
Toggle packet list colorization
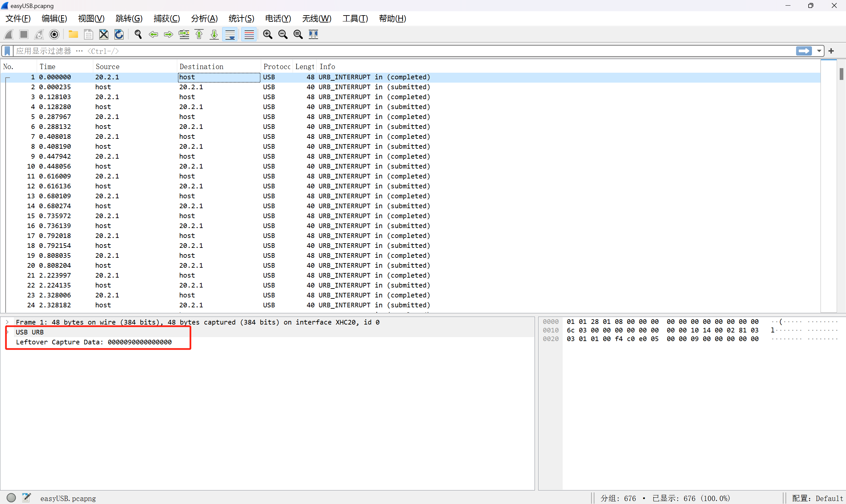[249, 34]
